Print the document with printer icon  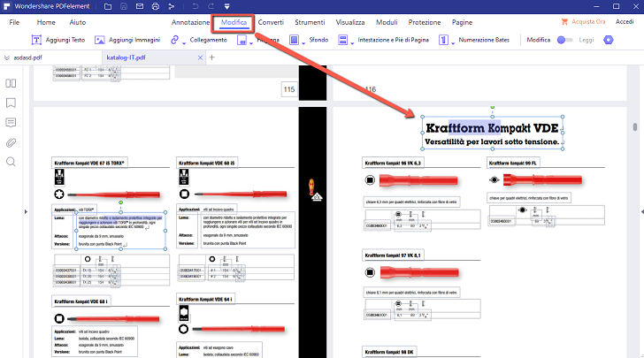[156, 6]
